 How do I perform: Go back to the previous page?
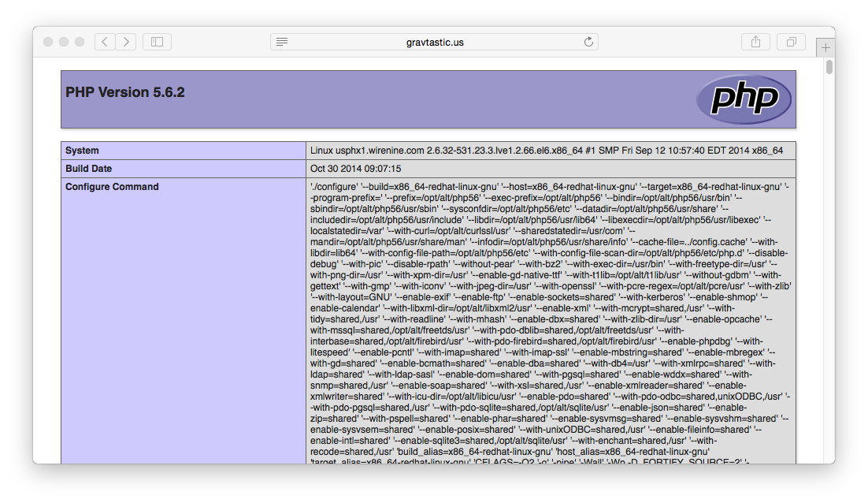click(x=105, y=42)
